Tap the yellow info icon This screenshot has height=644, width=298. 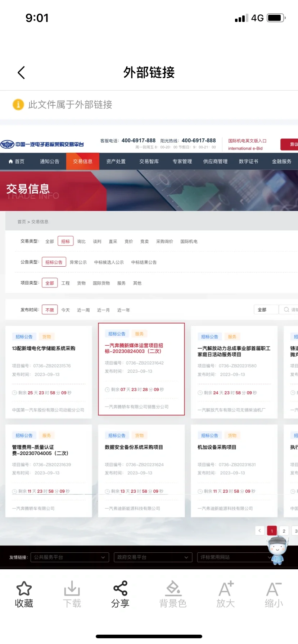coord(18,105)
